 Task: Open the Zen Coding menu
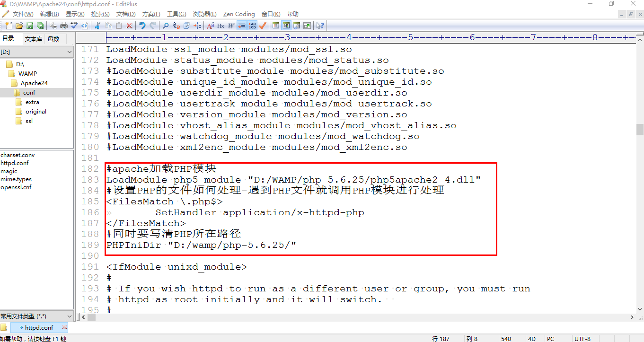[239, 14]
